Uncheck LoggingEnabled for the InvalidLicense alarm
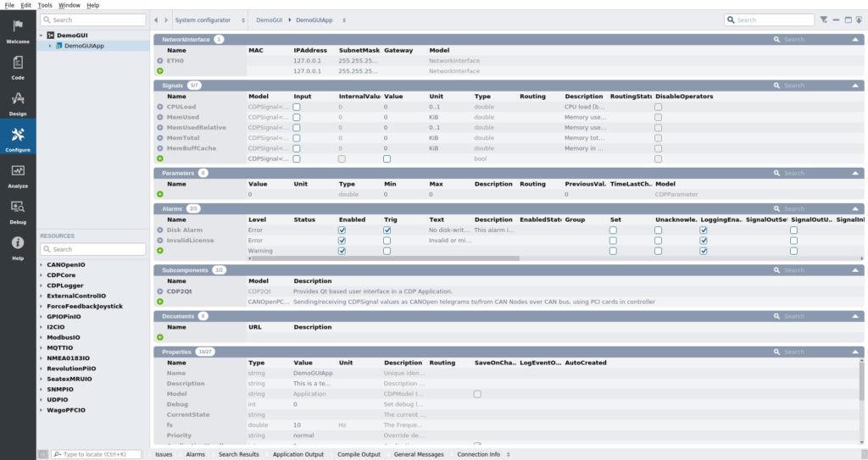The height and width of the screenshot is (460, 868). [x=704, y=241]
